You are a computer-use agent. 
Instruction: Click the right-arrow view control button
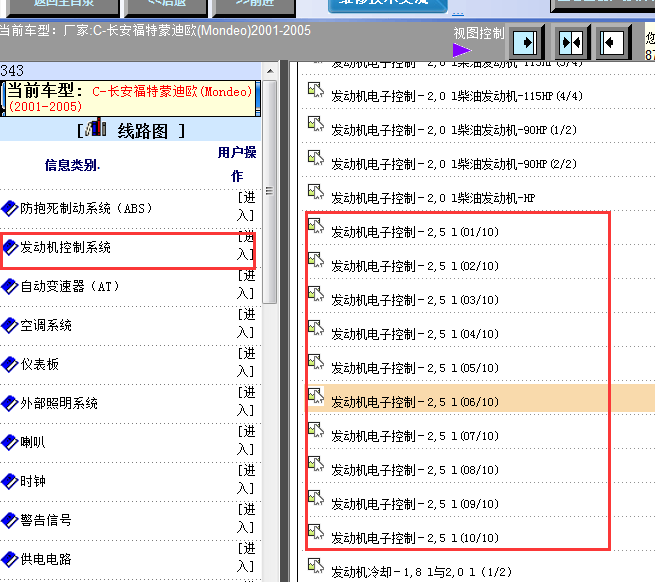pos(525,43)
